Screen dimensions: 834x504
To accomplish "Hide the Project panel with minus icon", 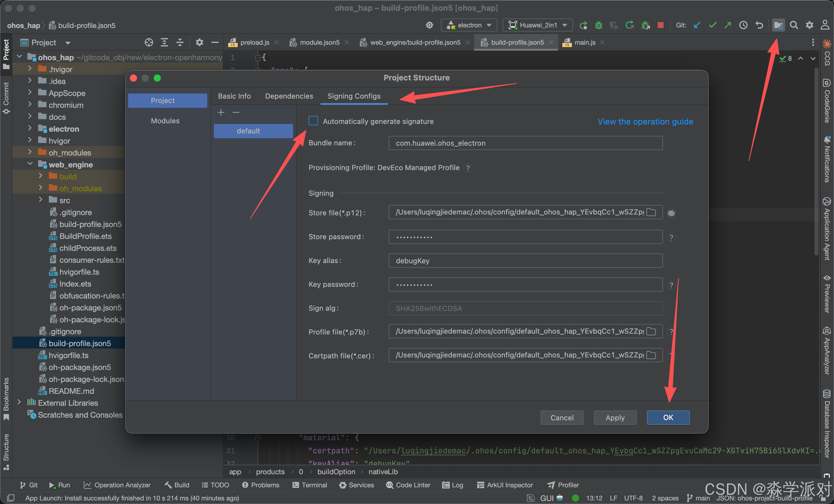I will point(215,42).
